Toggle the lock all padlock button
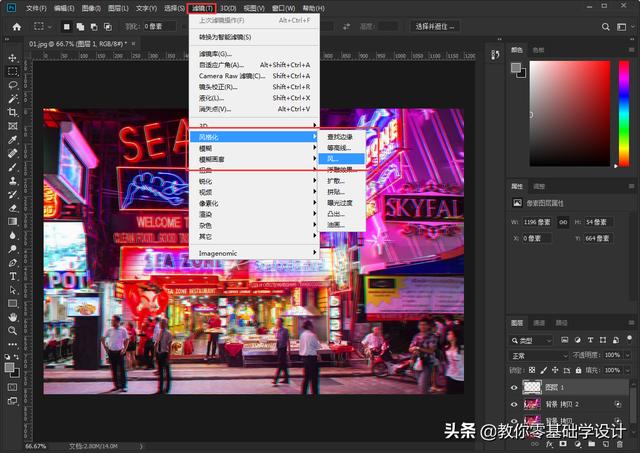The height and width of the screenshot is (453, 640). (578, 370)
